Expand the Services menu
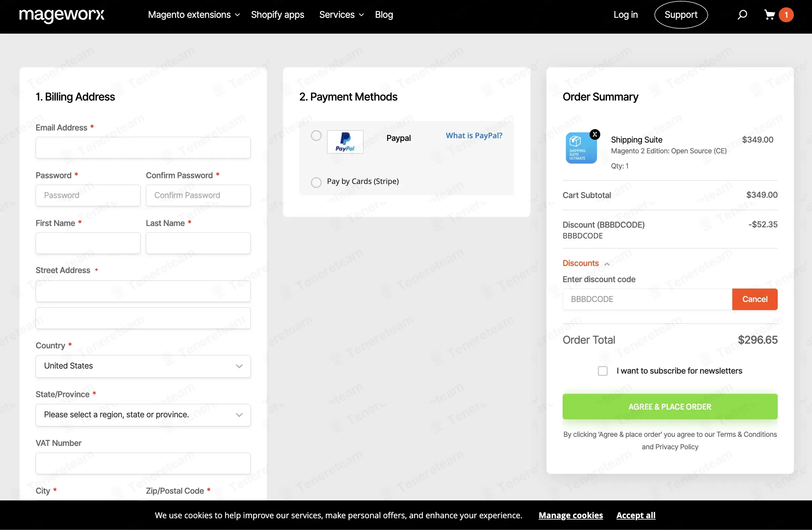This screenshot has height=530, width=812. point(341,15)
